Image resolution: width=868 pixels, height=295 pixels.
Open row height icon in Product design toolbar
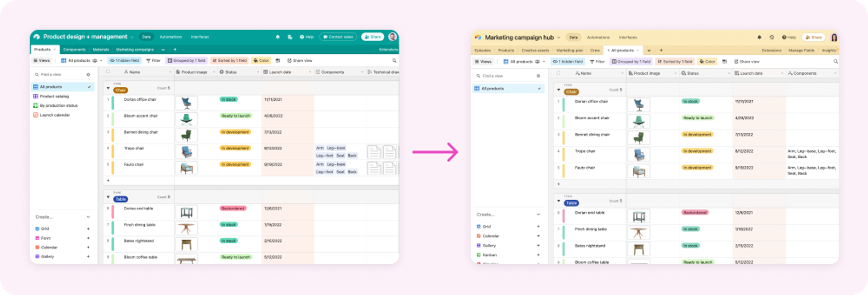click(278, 61)
